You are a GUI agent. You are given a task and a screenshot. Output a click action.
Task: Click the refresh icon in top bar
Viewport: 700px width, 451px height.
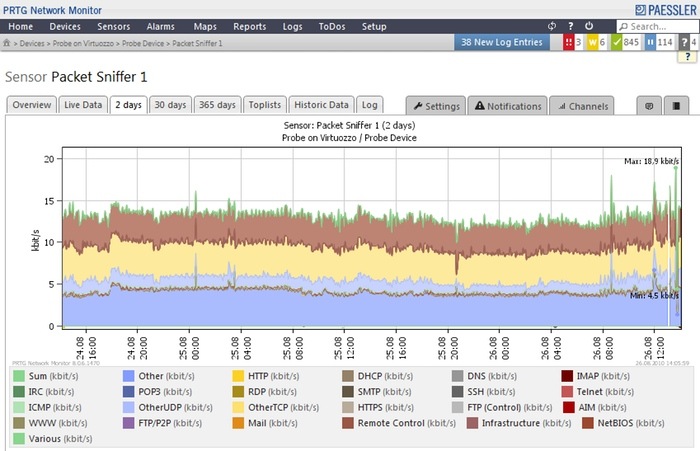552,26
